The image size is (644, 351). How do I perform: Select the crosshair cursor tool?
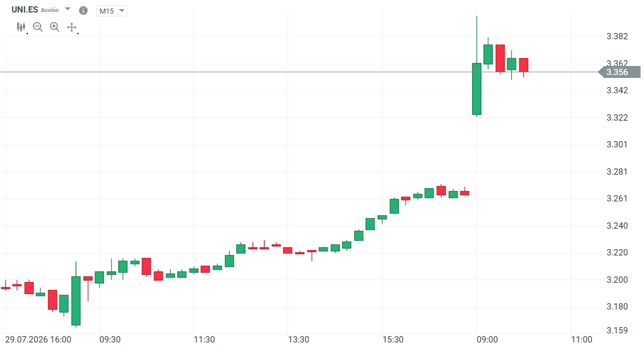72,27
